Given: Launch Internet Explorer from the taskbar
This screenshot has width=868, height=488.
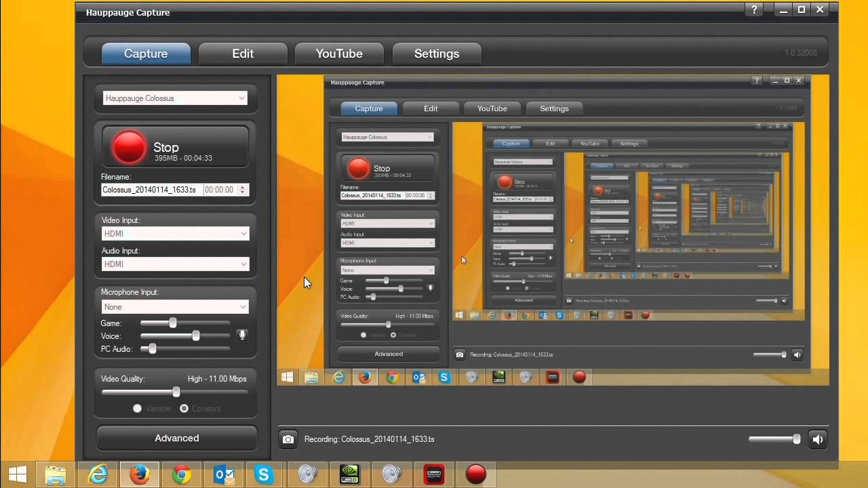Looking at the screenshot, I should (x=98, y=475).
